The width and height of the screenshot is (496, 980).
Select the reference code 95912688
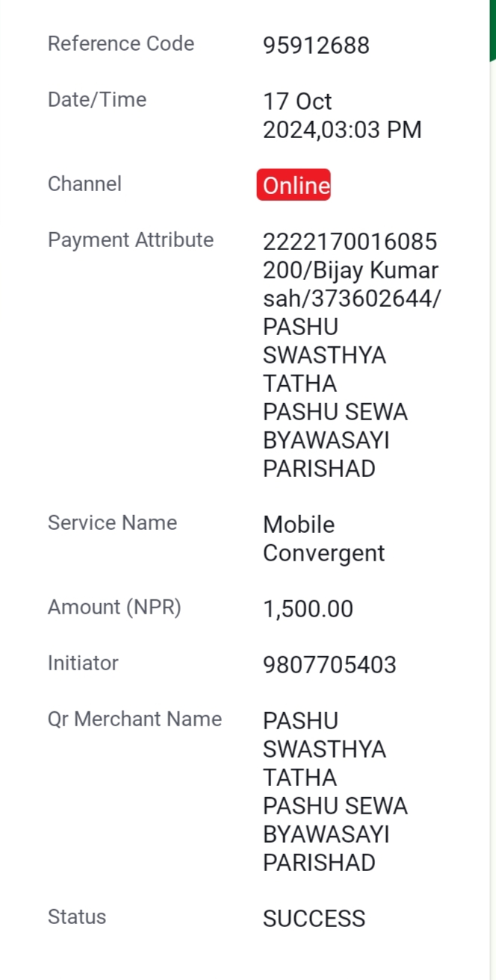(316, 46)
